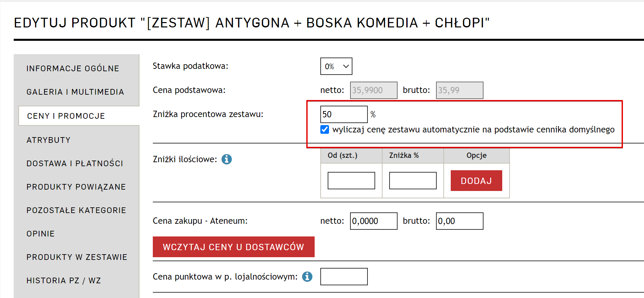Click info icon next to Zniżki ilościowe
Image resolution: width=644 pixels, height=298 pixels.
pyautogui.click(x=227, y=159)
